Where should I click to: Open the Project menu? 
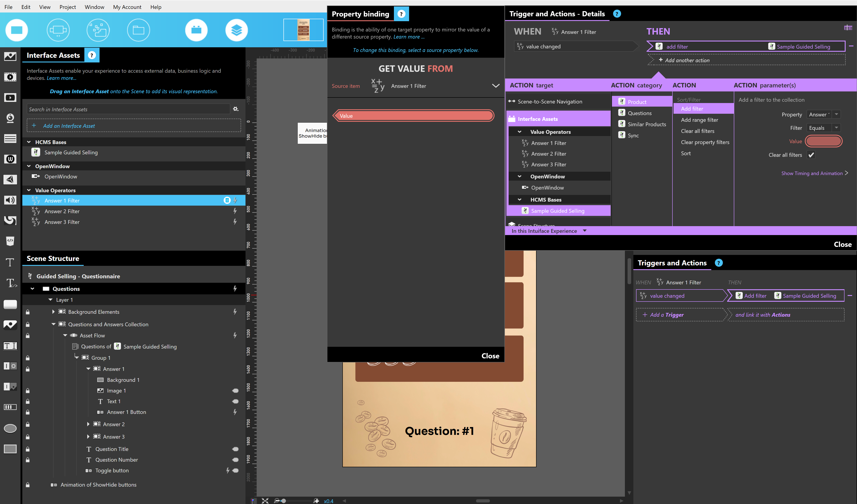(x=68, y=7)
